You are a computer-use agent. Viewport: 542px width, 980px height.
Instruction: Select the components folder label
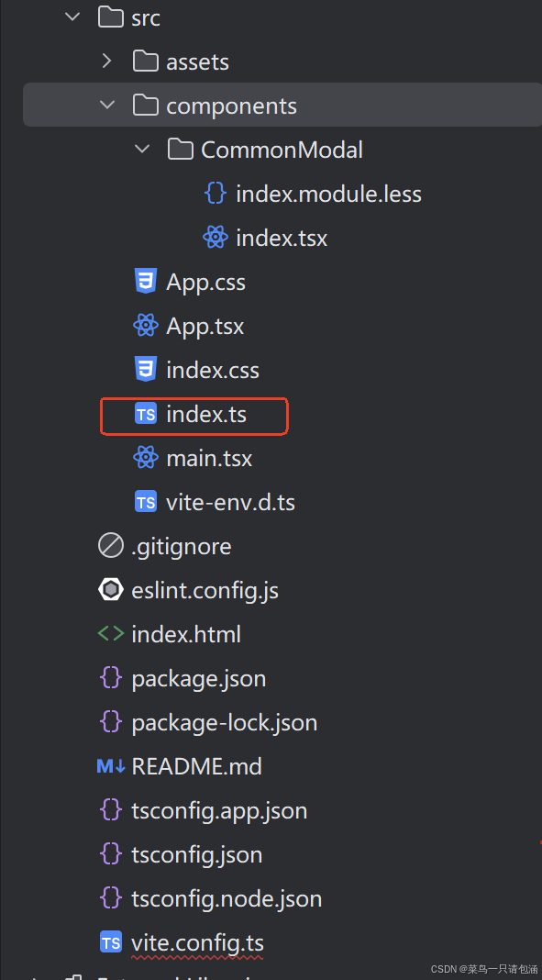pyautogui.click(x=231, y=106)
